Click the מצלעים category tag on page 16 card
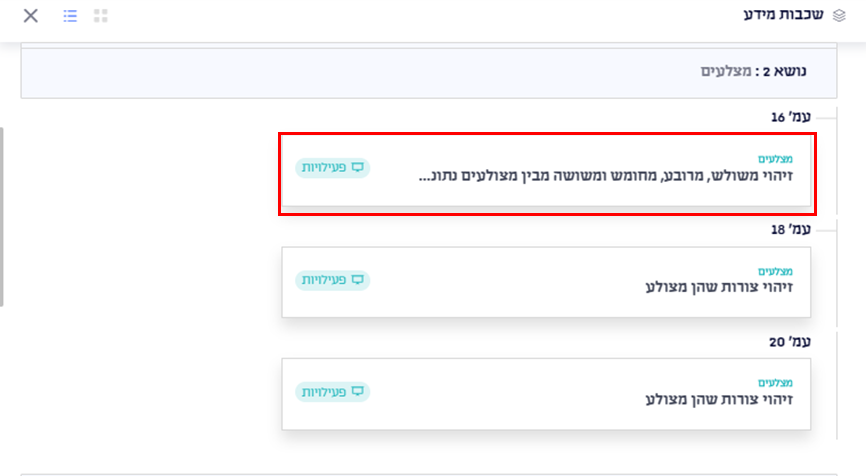Image resolution: width=866 pixels, height=476 pixels. tap(775, 159)
